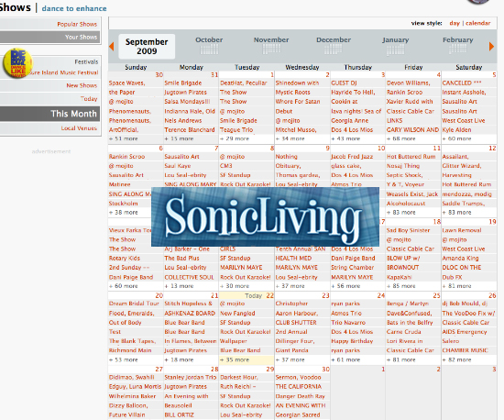Image resolution: width=504 pixels, height=420 pixels.
Task: Open 'Shinedown with' show on September 2
Action: 297,83
